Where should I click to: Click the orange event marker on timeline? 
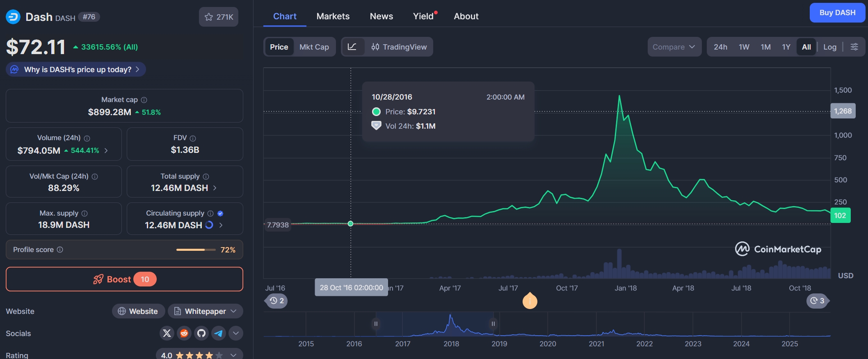tap(530, 301)
